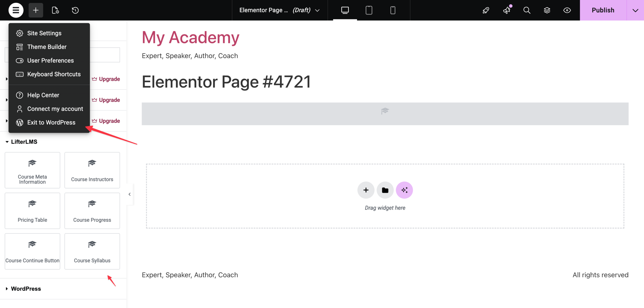Switch to mobile responsive view
644x308 pixels.
393,10
